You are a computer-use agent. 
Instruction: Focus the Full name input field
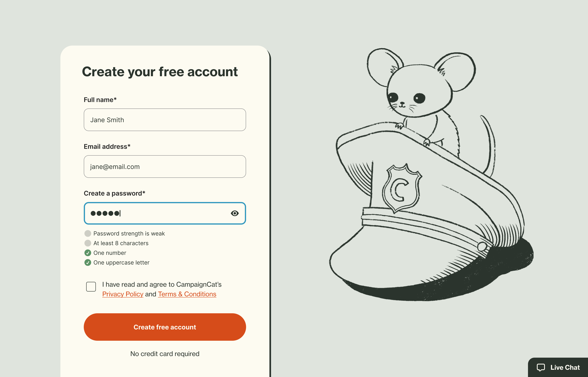tap(165, 120)
